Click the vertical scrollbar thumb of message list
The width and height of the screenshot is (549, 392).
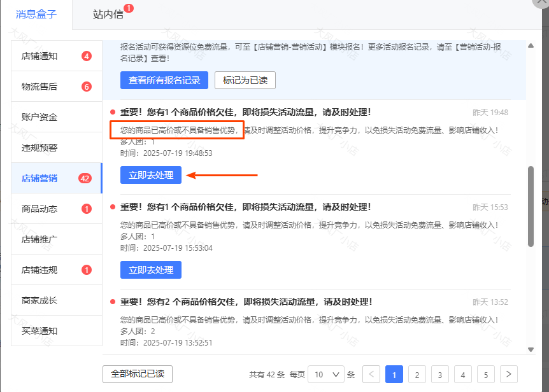[x=531, y=207]
